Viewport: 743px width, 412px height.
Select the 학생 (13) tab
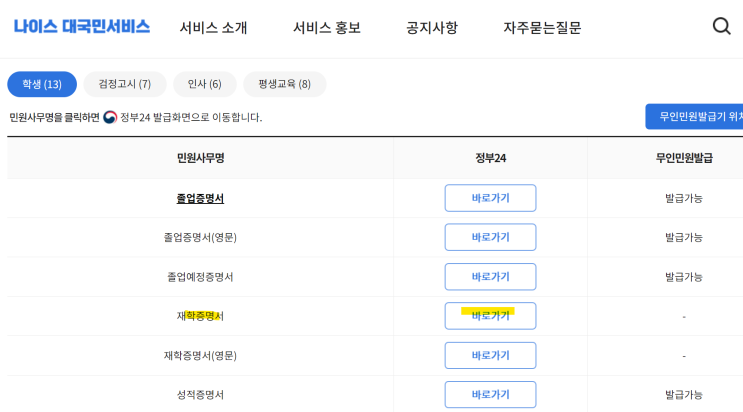coord(42,84)
